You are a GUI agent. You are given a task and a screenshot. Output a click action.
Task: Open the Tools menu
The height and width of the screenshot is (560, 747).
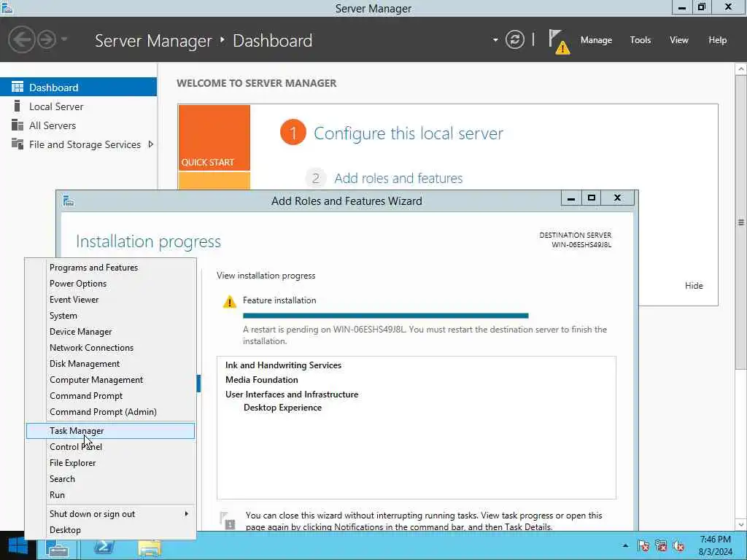[x=640, y=40]
